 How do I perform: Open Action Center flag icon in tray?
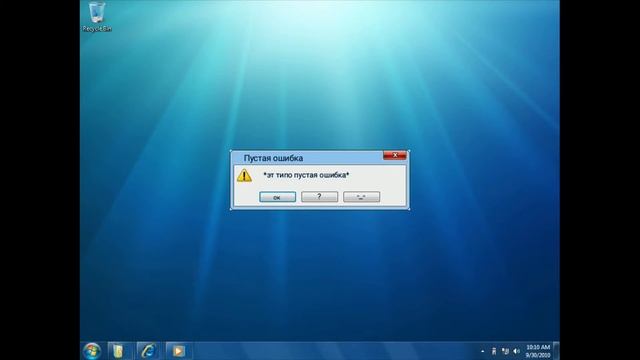(x=494, y=351)
